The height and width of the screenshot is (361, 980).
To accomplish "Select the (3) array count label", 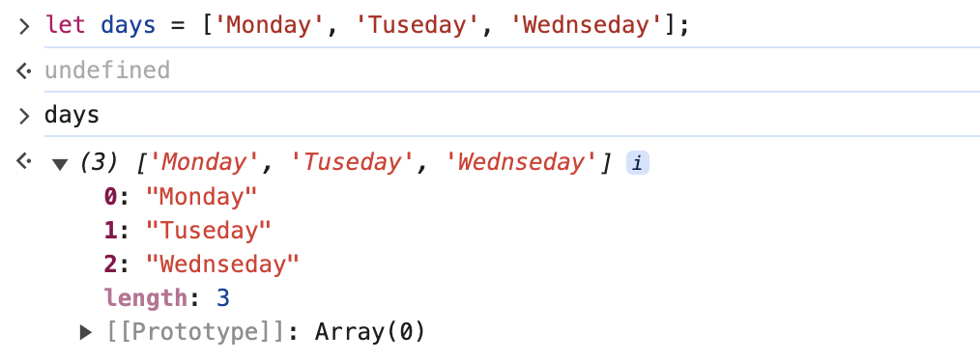I will coord(99,163).
